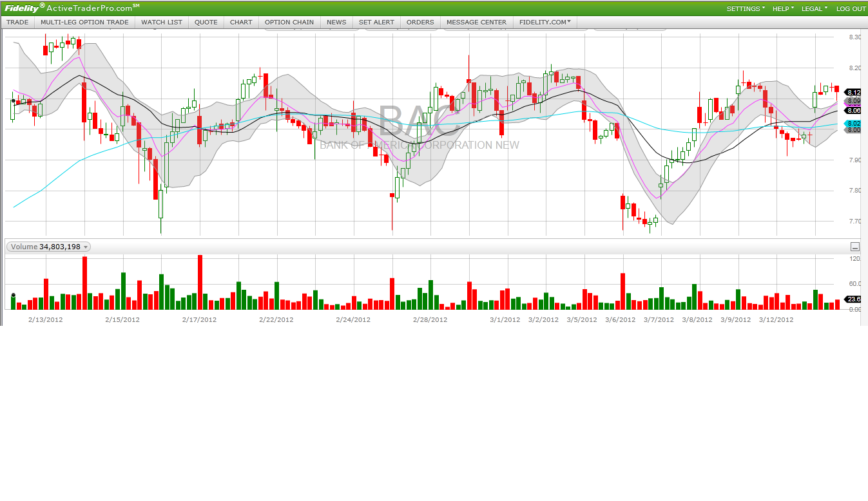Click the 3/8/2012 date label
This screenshot has height=501, width=868.
click(x=698, y=319)
